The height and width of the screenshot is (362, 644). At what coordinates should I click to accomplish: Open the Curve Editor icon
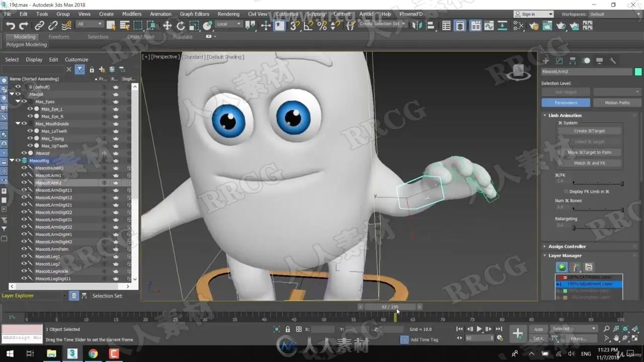(x=489, y=26)
